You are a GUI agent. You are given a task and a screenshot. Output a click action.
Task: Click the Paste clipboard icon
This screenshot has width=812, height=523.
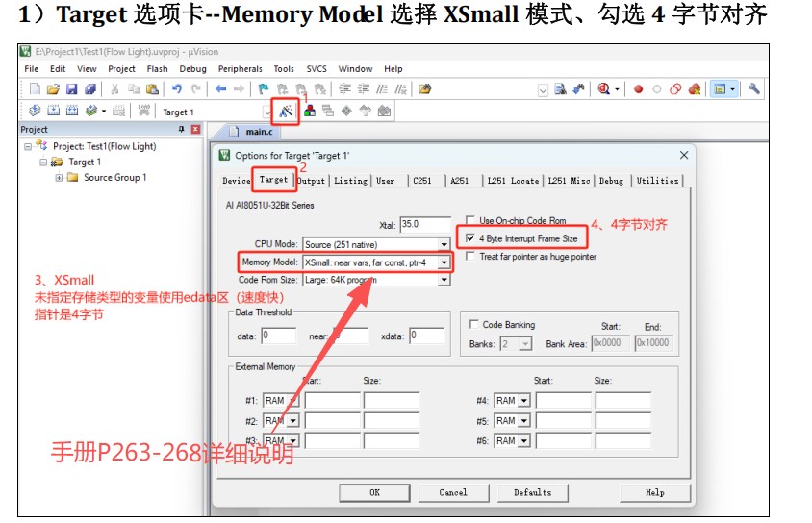coord(152,89)
